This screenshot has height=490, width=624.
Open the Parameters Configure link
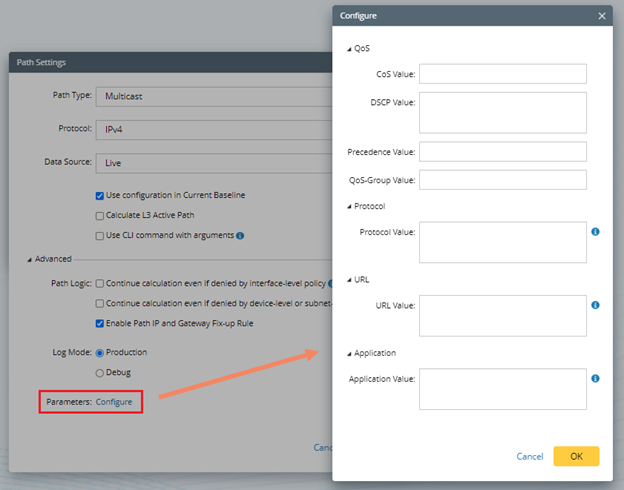click(114, 402)
